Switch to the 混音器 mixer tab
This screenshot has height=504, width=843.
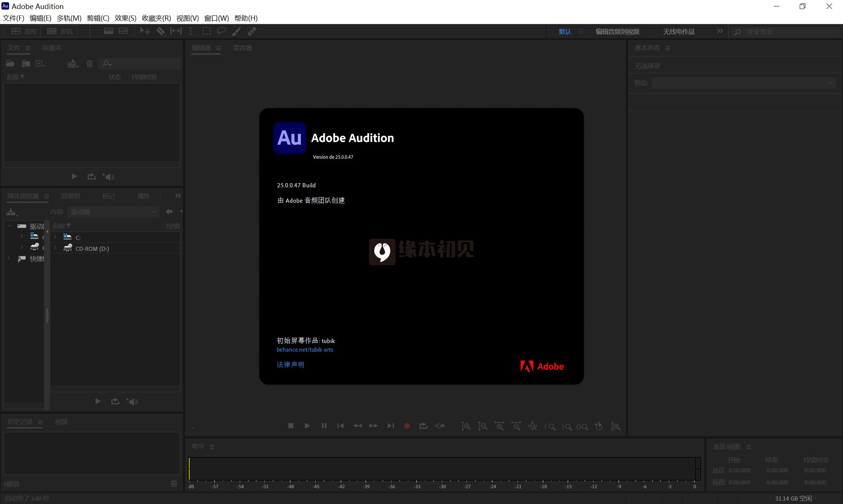point(242,48)
